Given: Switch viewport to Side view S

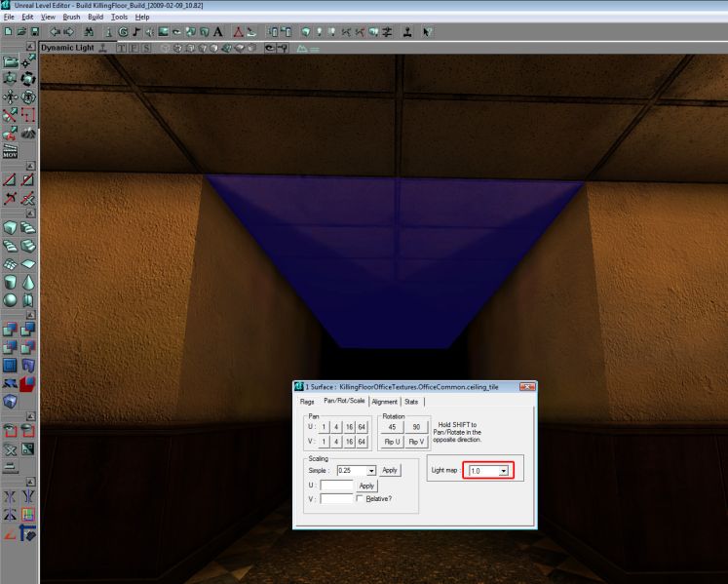Looking at the screenshot, I should (x=146, y=48).
